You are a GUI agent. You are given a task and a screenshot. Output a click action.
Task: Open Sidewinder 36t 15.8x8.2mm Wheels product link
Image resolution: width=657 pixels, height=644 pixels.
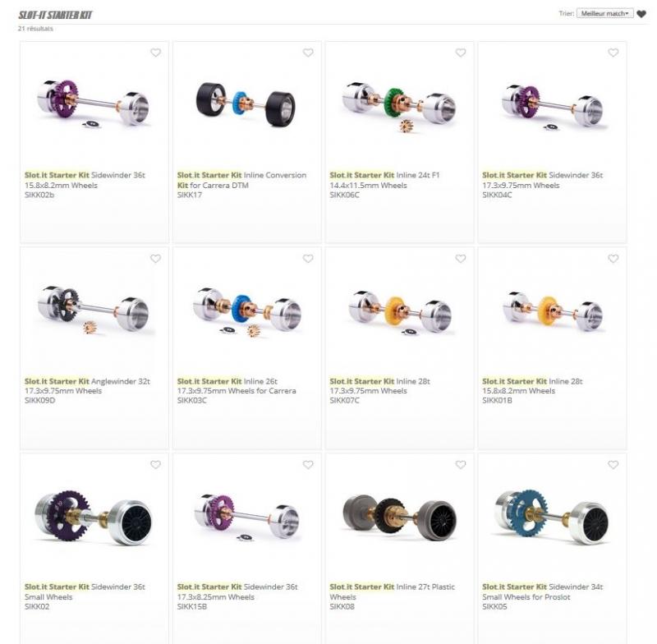pos(85,180)
